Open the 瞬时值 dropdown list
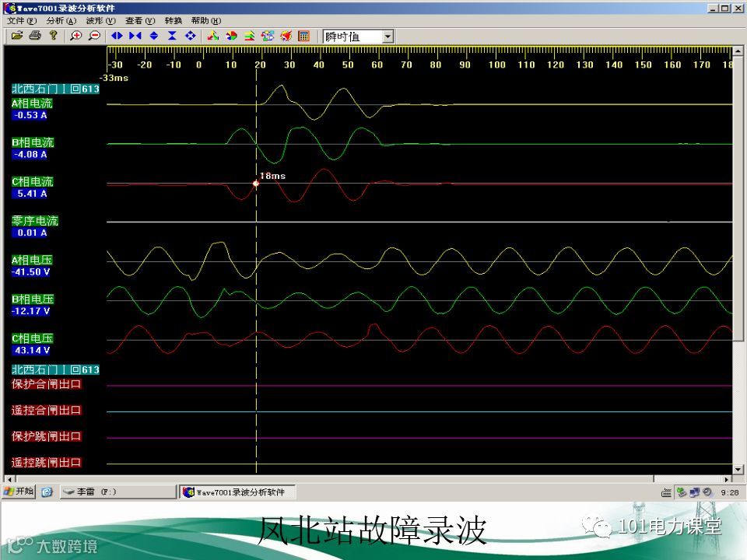Viewport: 747px width, 560px height. [388, 37]
